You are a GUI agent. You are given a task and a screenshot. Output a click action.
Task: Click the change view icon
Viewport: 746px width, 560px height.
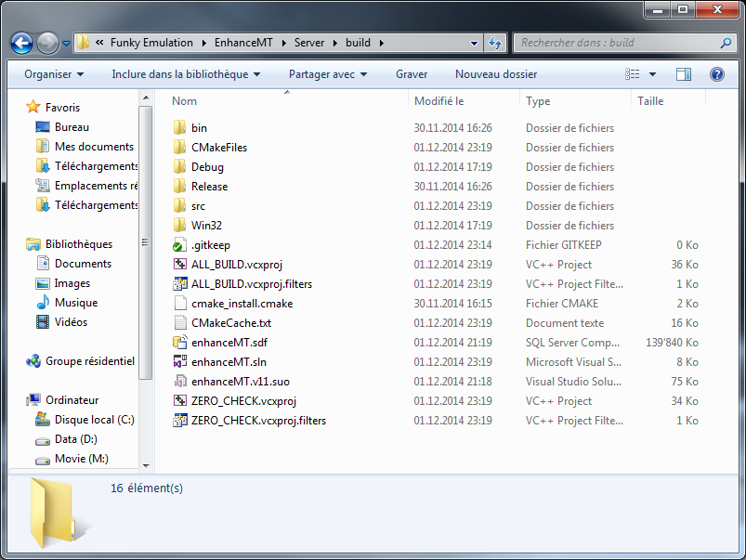[633, 74]
